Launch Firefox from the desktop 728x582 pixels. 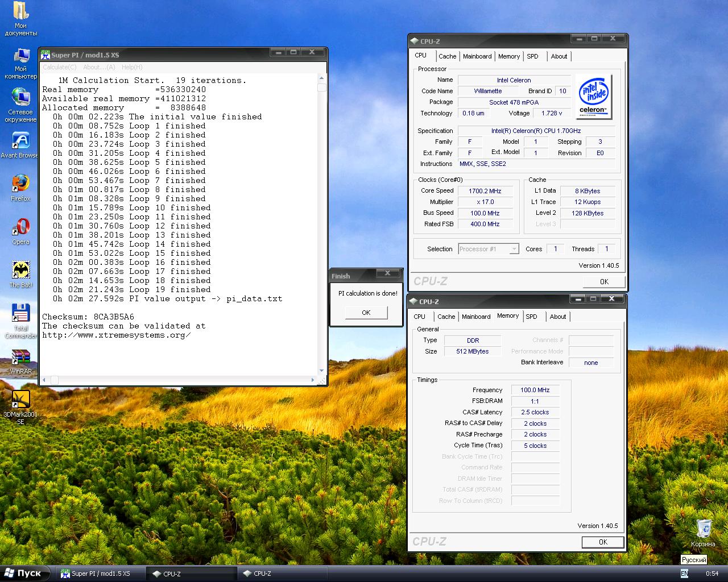(20, 189)
